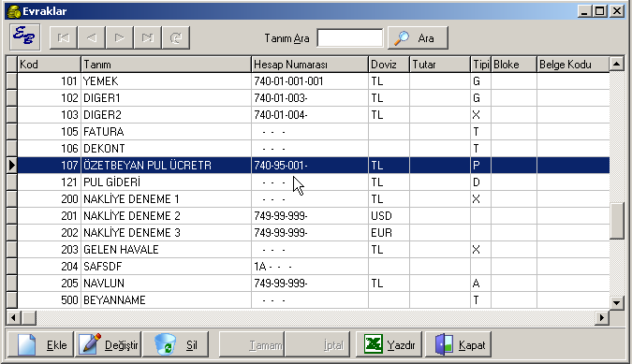This screenshot has width=632, height=364.
Task: Click the Belge Kodu column header
Action: 573,65
